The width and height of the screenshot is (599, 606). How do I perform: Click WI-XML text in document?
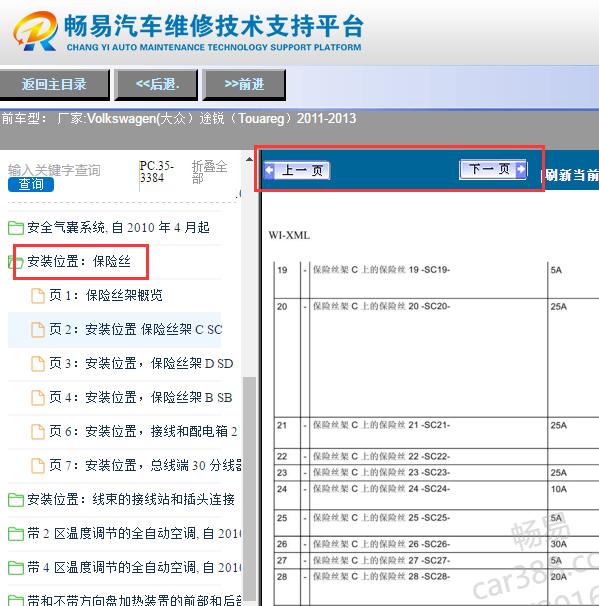tap(289, 235)
